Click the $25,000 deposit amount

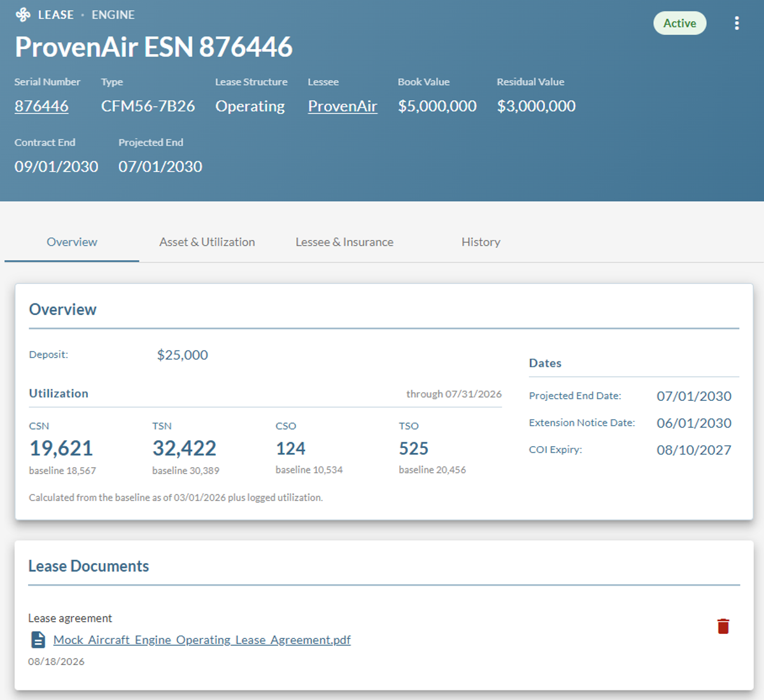[x=183, y=355]
